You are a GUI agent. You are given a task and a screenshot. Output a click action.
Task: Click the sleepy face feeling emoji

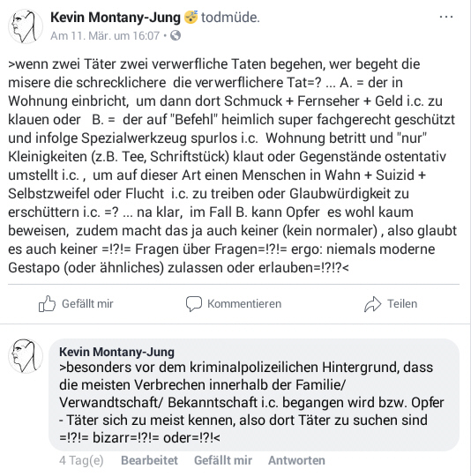(x=191, y=18)
